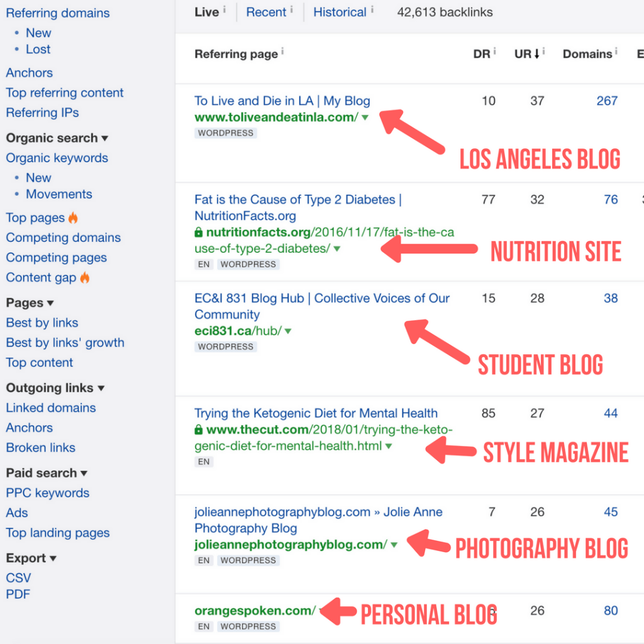Screen dimensions: 644x644
Task: Open Lost referring domains
Action: [x=38, y=49]
